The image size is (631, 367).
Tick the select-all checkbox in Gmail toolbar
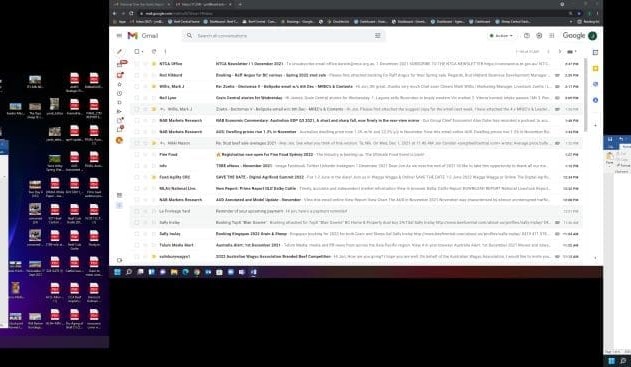coord(137,52)
